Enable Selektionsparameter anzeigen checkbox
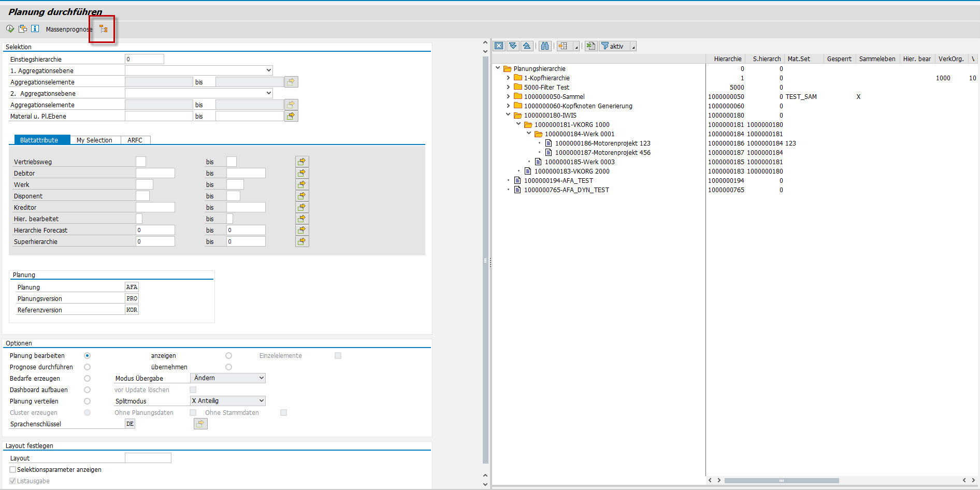The width and height of the screenshot is (980, 490). [13, 470]
